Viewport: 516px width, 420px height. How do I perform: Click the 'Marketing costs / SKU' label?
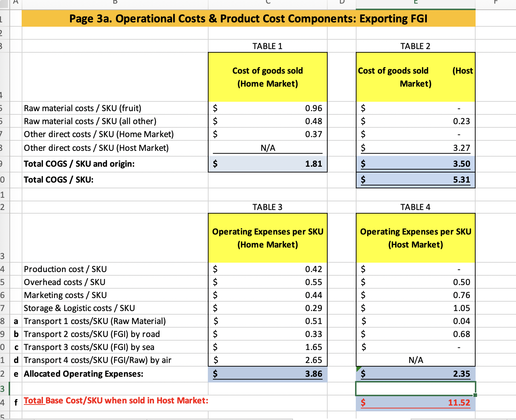[x=65, y=295]
